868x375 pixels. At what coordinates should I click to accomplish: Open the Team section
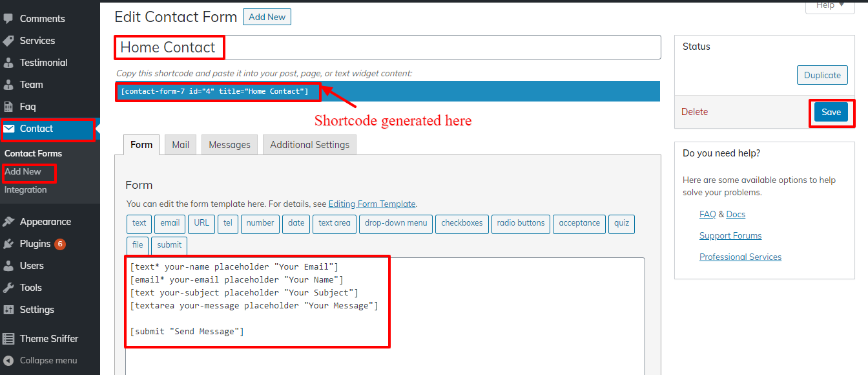coord(31,84)
